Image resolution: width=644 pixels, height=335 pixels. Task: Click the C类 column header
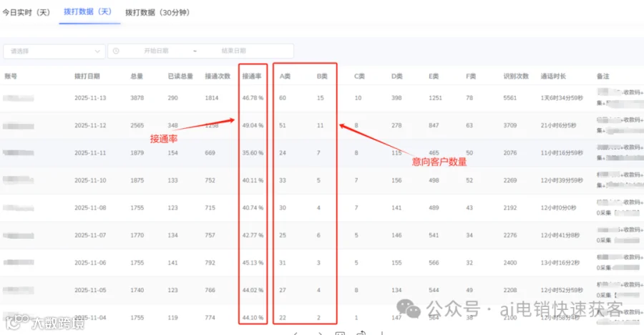359,76
